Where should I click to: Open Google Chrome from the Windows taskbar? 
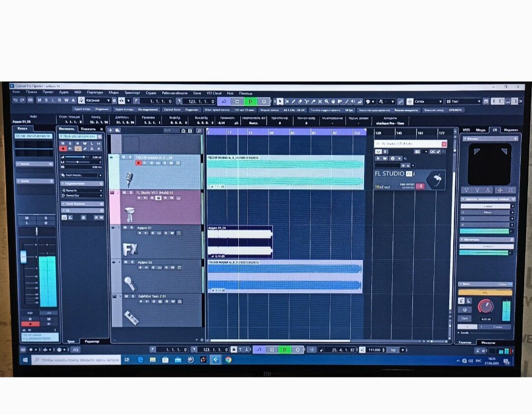point(229,360)
